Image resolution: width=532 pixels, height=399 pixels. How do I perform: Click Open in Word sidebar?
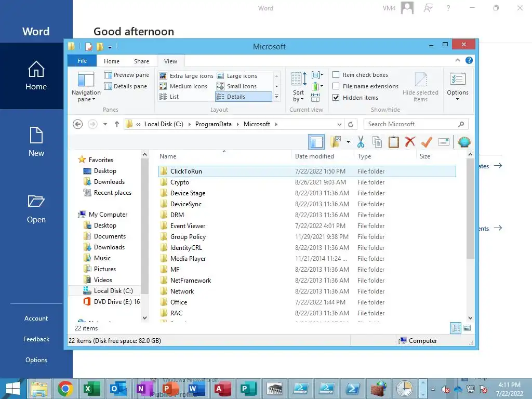[36, 209]
